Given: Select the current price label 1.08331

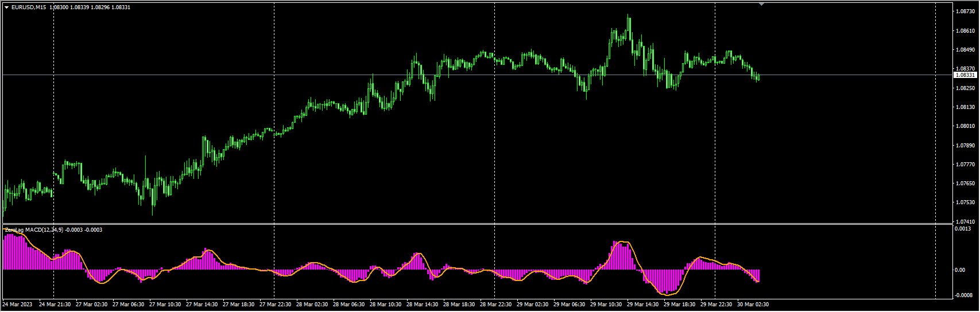Looking at the screenshot, I should pos(965,75).
